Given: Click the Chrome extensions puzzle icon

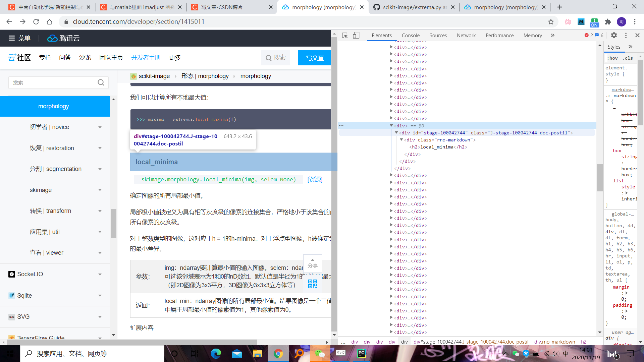Looking at the screenshot, I should [x=608, y=22].
